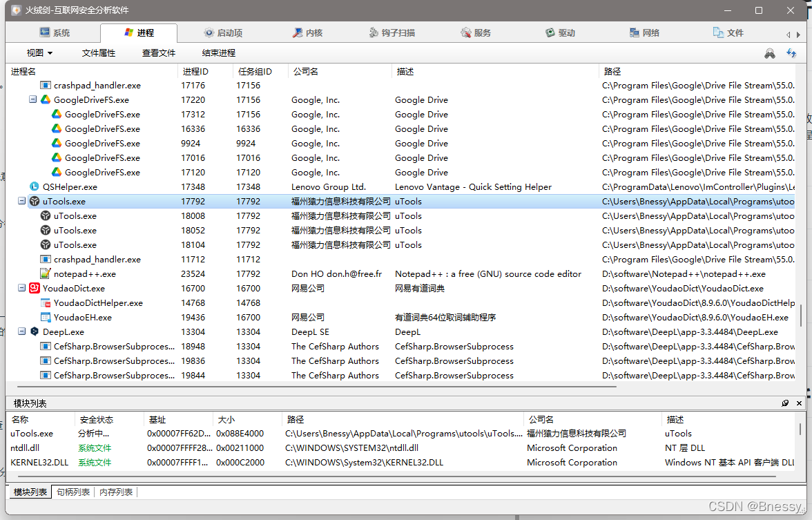812x520 pixels.
Task: Switch to the 网络 tab
Action: (x=644, y=32)
